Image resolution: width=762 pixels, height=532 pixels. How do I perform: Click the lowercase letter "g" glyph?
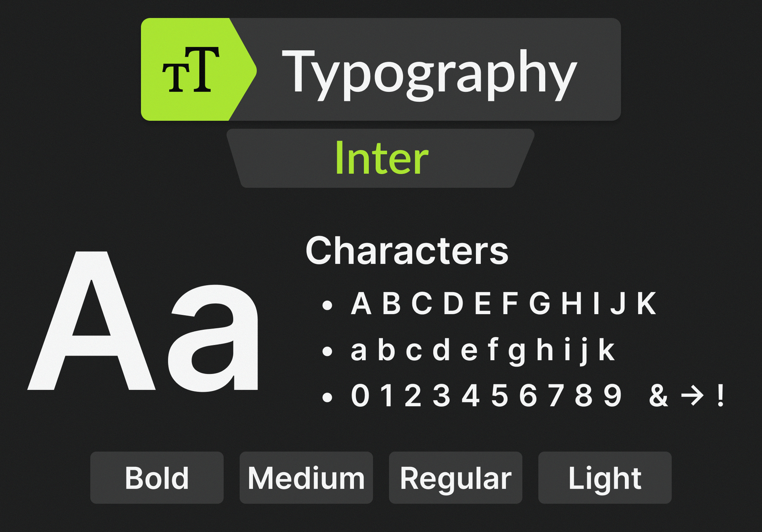pyautogui.click(x=517, y=352)
